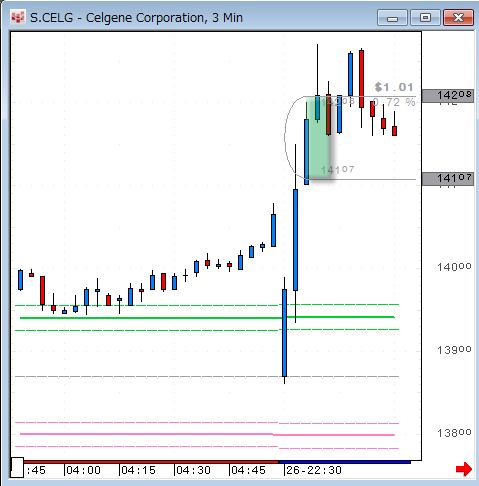Click the red scroll-right arrow
This screenshot has height=486, width=479.
(464, 469)
